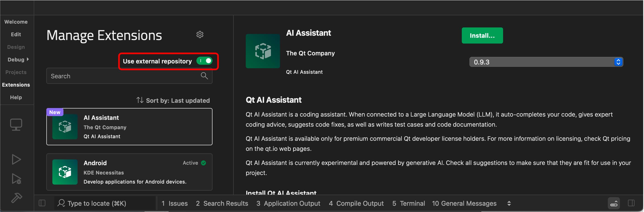
Task: Open the 0.9.3 version dropdown
Action: [x=546, y=62]
